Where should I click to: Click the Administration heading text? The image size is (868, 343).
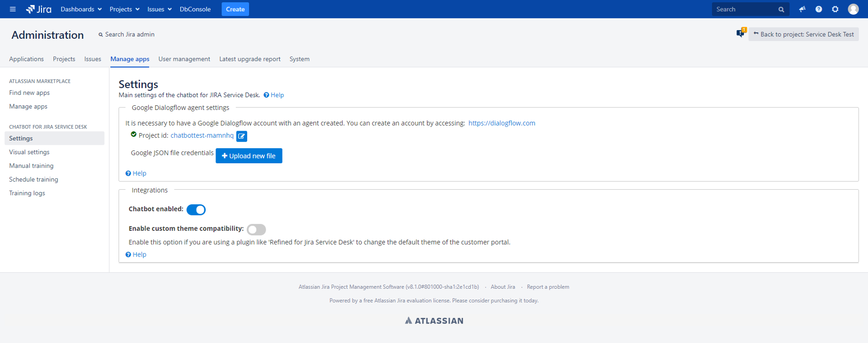[48, 35]
